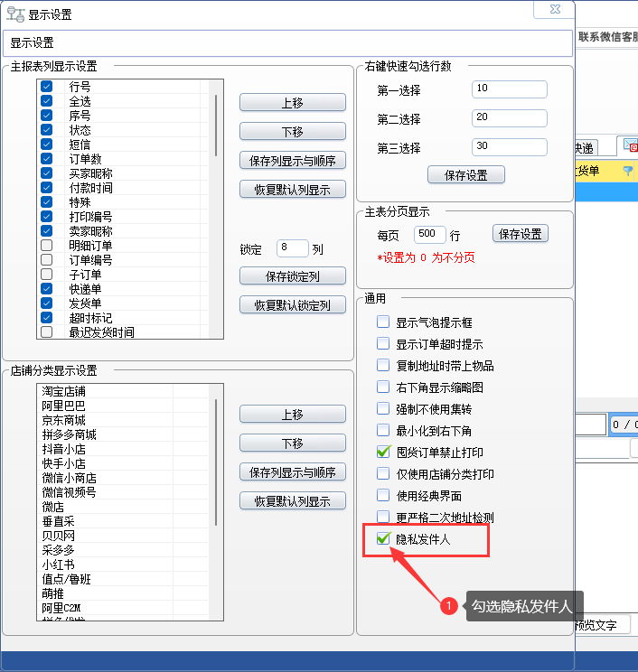Select 阿里巴巴 in shop category list
Screen dimensions: 638x672
click(x=63, y=406)
